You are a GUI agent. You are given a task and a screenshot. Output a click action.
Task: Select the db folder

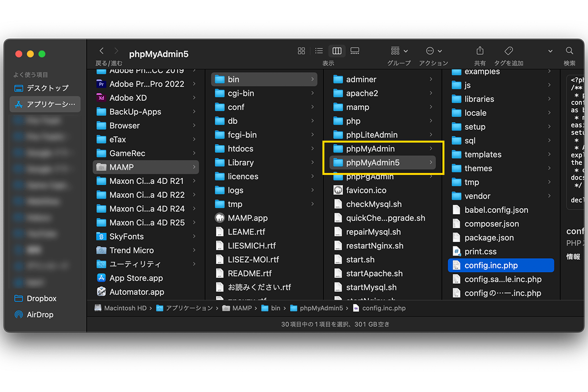tap(264, 121)
